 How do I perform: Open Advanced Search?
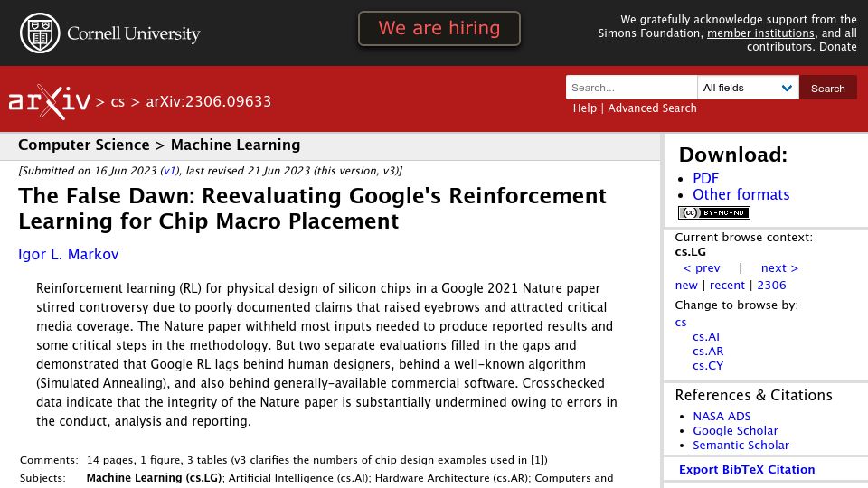652,108
